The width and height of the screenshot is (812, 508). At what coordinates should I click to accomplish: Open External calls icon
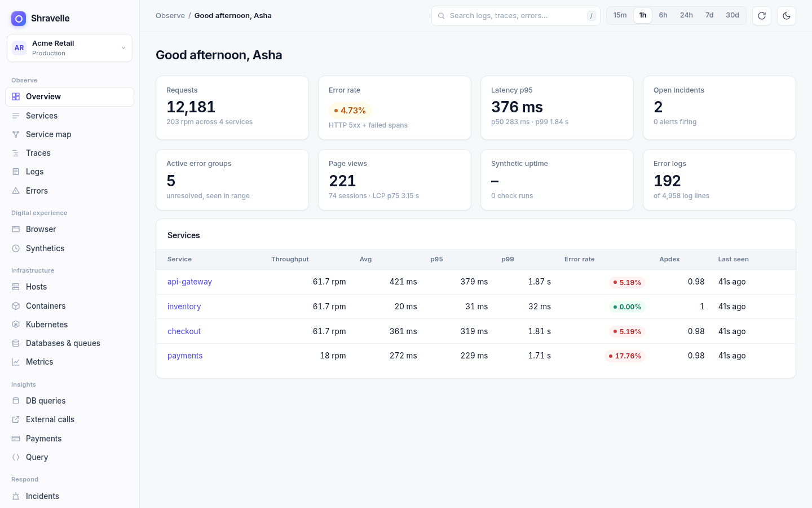coord(16,419)
